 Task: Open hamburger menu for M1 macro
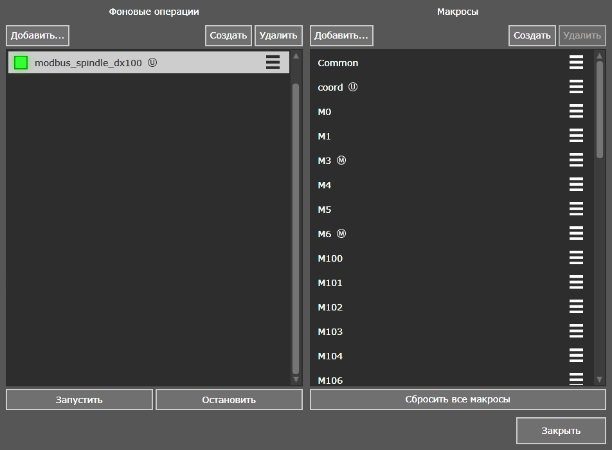pyautogui.click(x=576, y=135)
